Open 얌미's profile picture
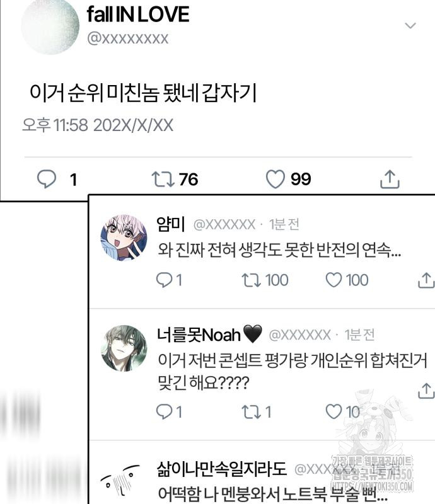 (124, 238)
